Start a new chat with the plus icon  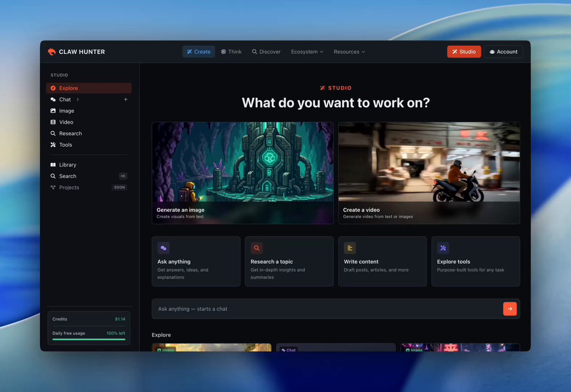point(126,100)
